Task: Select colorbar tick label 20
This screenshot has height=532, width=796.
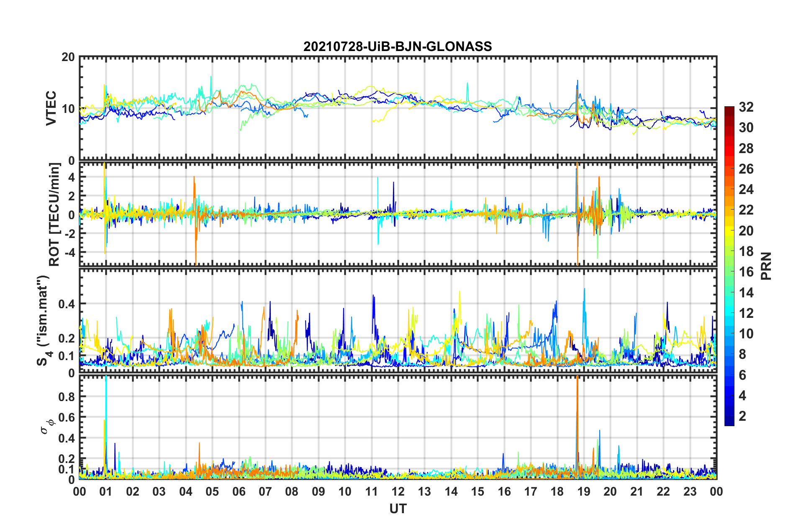Action: (x=746, y=231)
